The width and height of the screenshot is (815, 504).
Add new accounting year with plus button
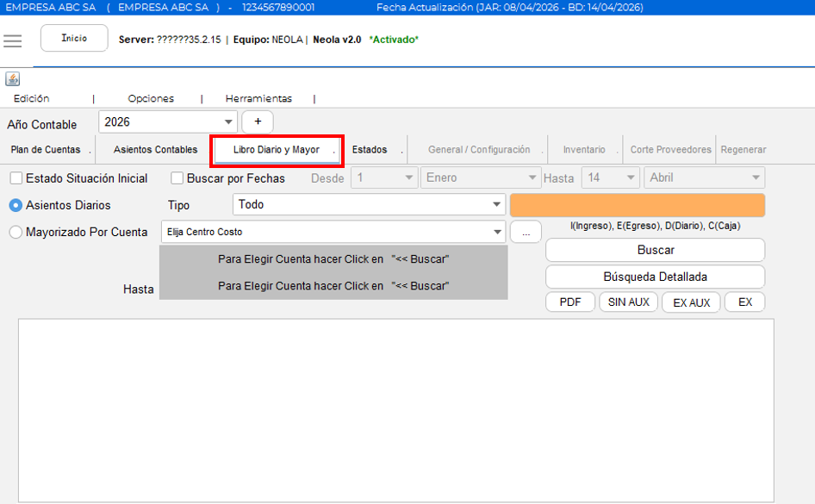[258, 121]
